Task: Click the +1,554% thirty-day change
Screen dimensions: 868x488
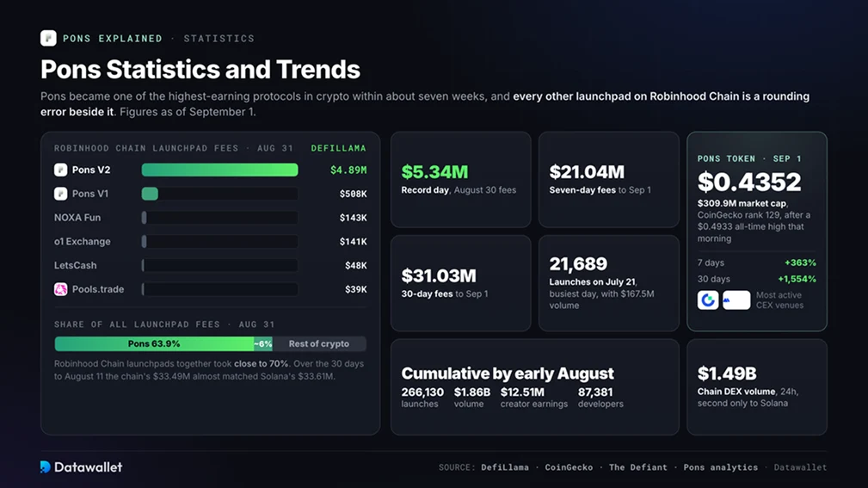Action: pos(797,279)
